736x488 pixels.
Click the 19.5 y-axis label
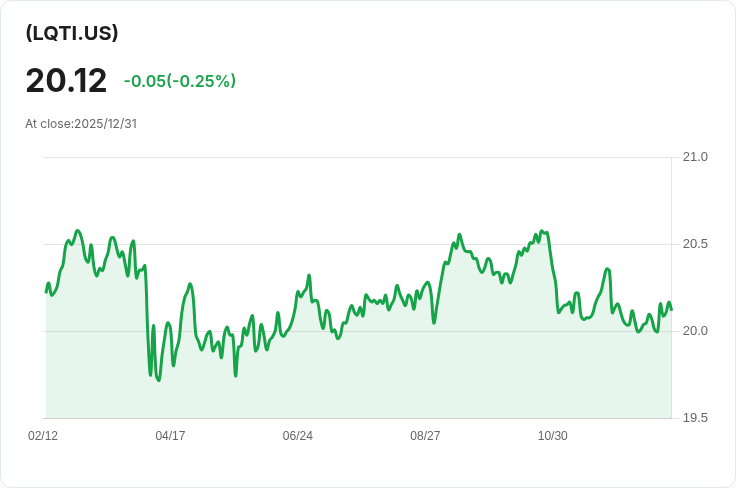[695, 418]
